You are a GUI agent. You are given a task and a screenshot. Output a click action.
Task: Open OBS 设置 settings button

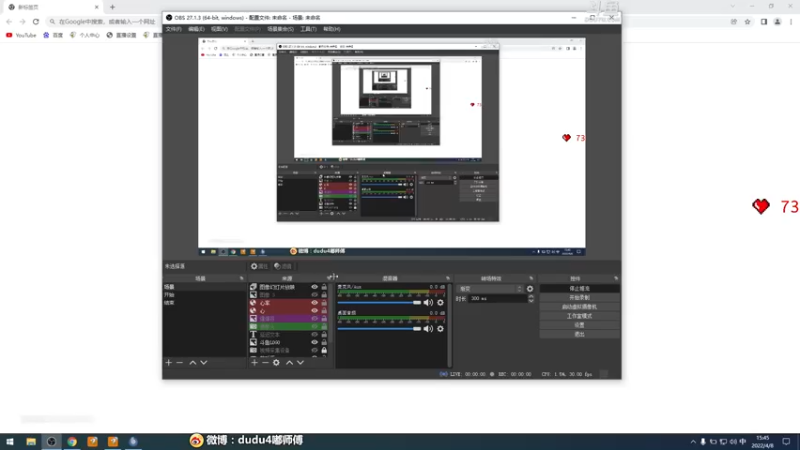(x=580, y=325)
